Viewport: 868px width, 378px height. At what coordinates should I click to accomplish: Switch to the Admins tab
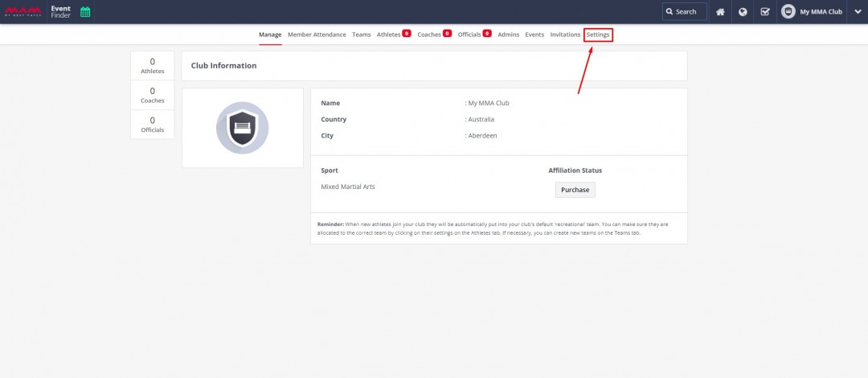tap(508, 35)
